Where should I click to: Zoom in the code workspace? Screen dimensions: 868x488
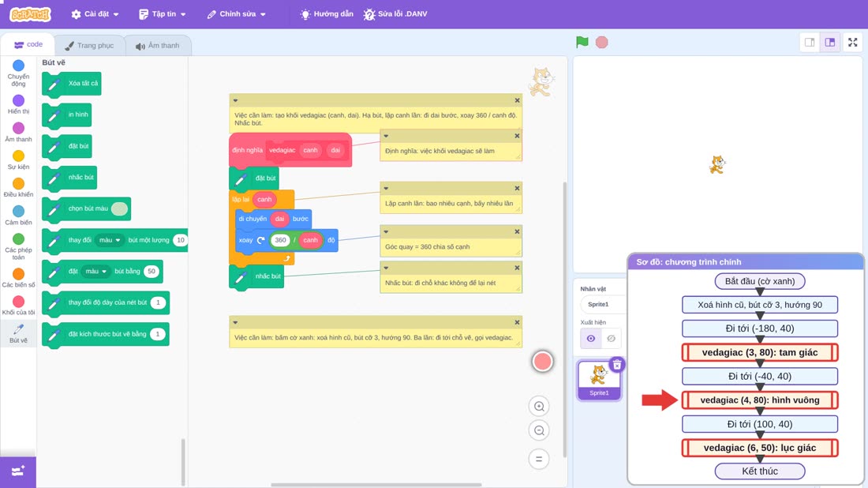click(539, 406)
